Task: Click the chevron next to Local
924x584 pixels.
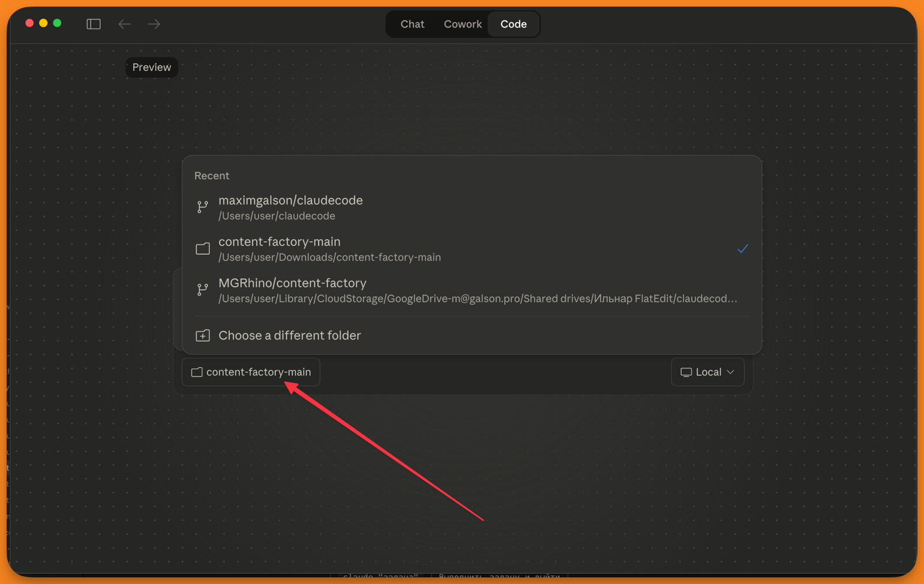Action: tap(730, 372)
